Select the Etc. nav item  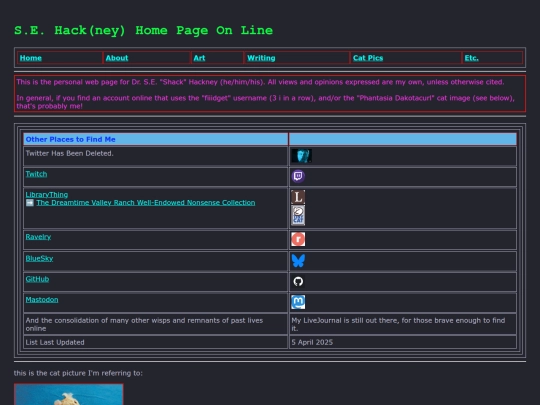pos(471,58)
